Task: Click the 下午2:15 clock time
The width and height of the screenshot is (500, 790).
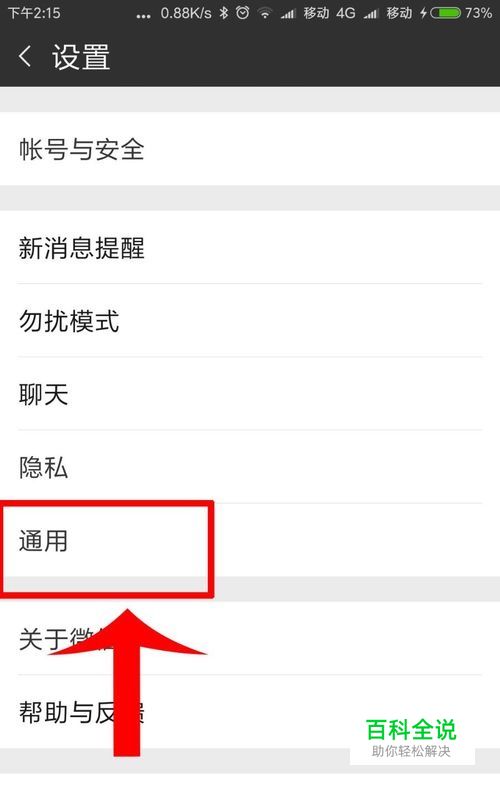Action: point(34,13)
